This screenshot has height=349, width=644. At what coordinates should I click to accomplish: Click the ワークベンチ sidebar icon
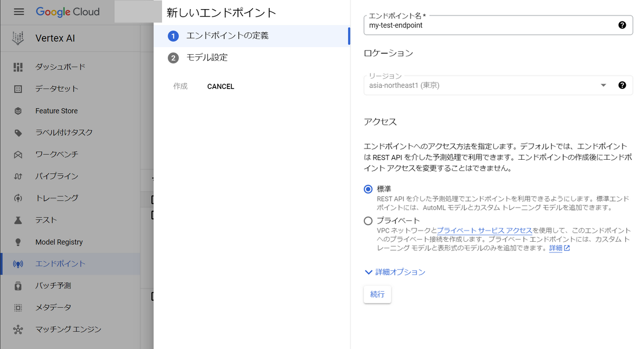[x=18, y=154]
